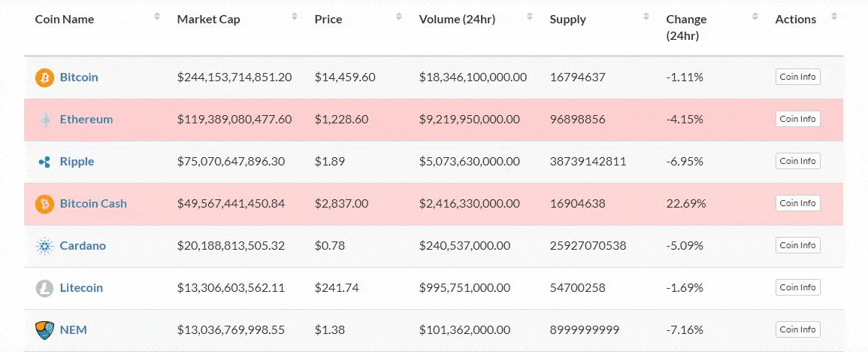Click the Bitcoin orange logo icon
Screen dimensions: 868x352
pyautogui.click(x=45, y=77)
